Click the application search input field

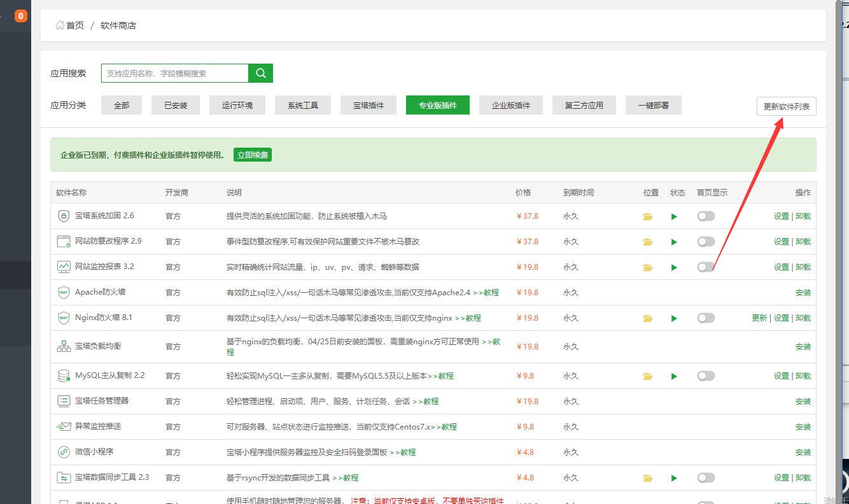(x=175, y=73)
